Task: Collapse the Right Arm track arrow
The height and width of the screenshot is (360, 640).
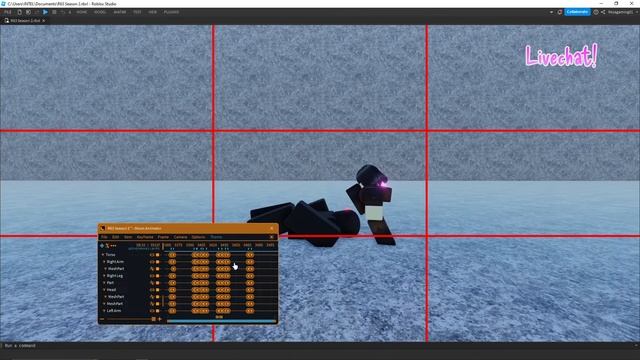Action: pos(104,262)
